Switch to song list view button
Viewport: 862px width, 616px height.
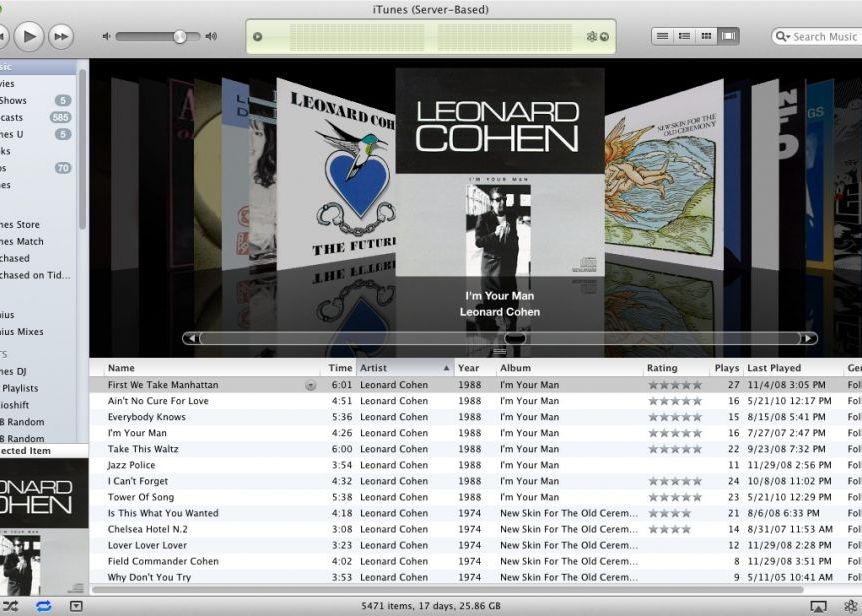(x=662, y=36)
